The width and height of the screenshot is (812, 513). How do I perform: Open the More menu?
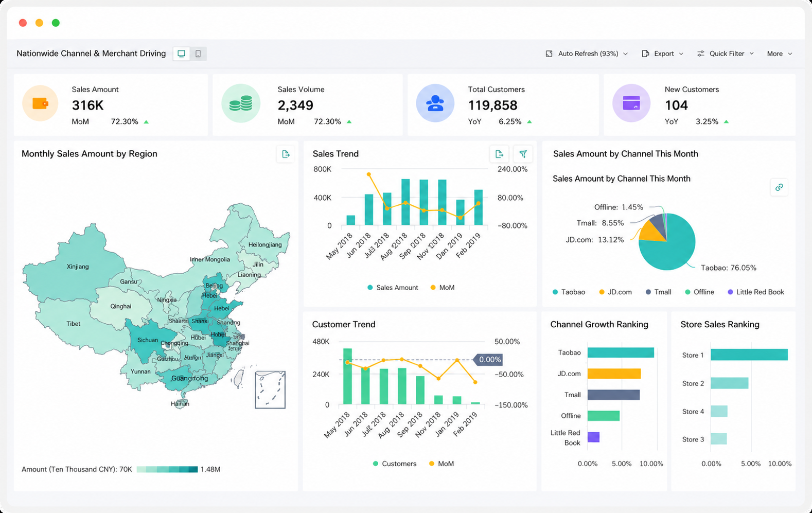click(x=780, y=54)
